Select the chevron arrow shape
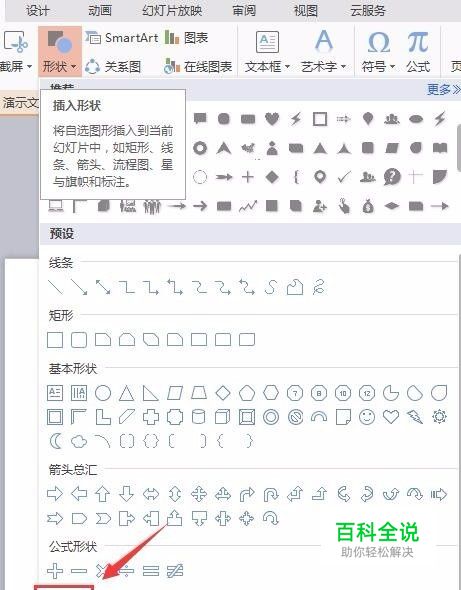 point(103,519)
